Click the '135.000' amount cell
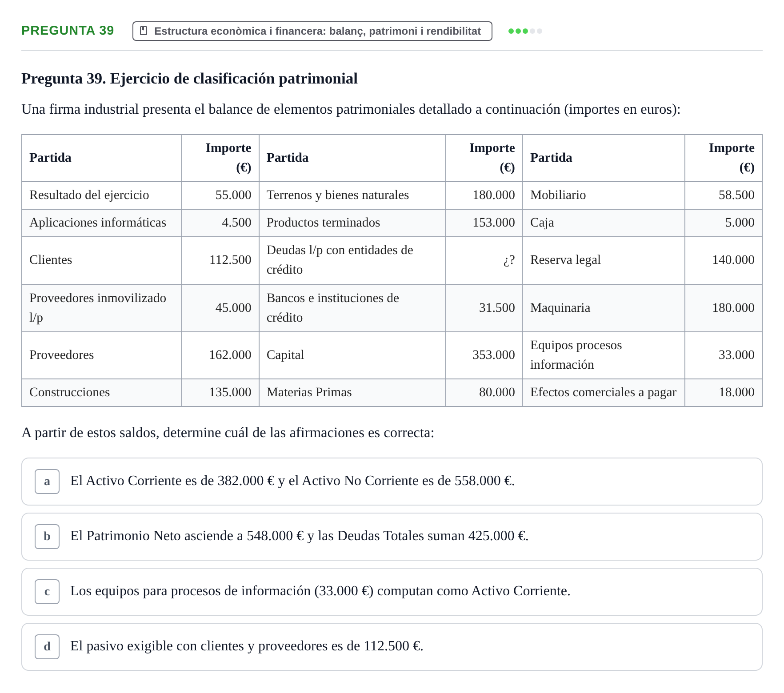 (x=220, y=393)
